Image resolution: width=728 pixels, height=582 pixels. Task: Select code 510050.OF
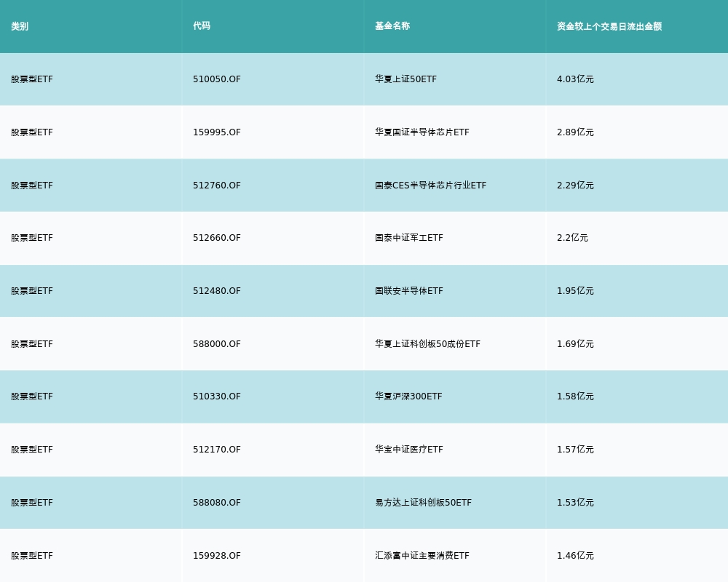click(217, 79)
